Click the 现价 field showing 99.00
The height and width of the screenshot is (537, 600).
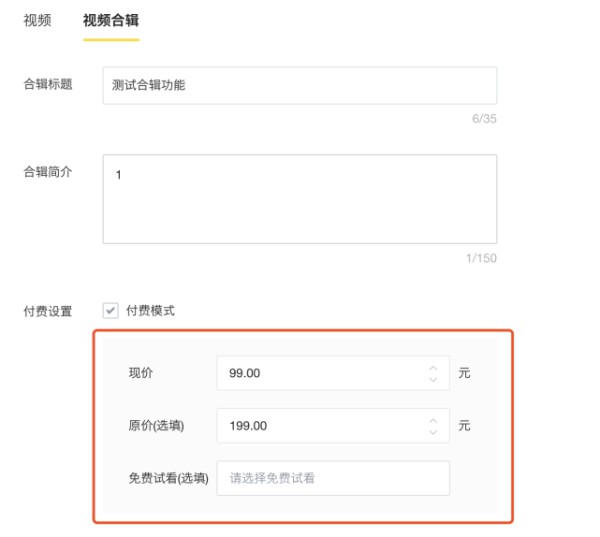320,373
